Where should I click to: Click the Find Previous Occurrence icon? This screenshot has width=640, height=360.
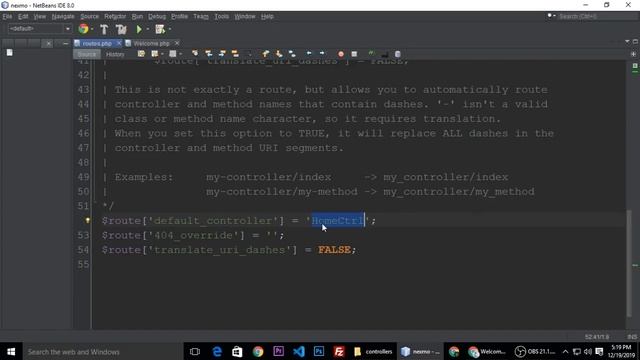(x=209, y=54)
